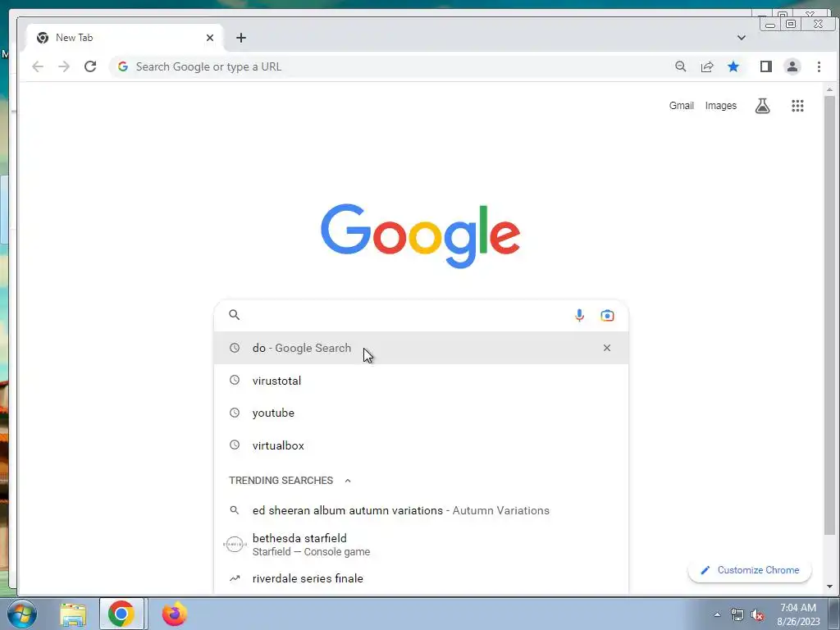Launch Firefox from the taskbar
Screen dimensions: 840x630
tap(174, 614)
